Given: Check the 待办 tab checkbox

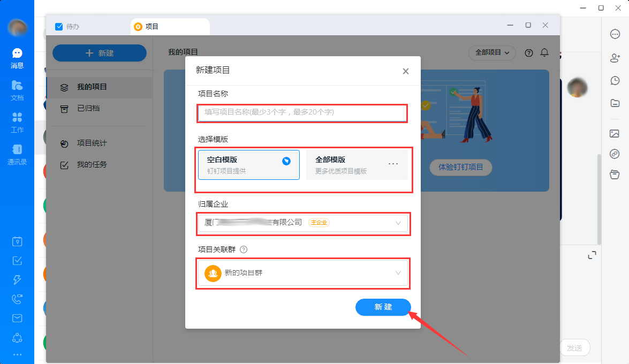Looking at the screenshot, I should (x=58, y=26).
